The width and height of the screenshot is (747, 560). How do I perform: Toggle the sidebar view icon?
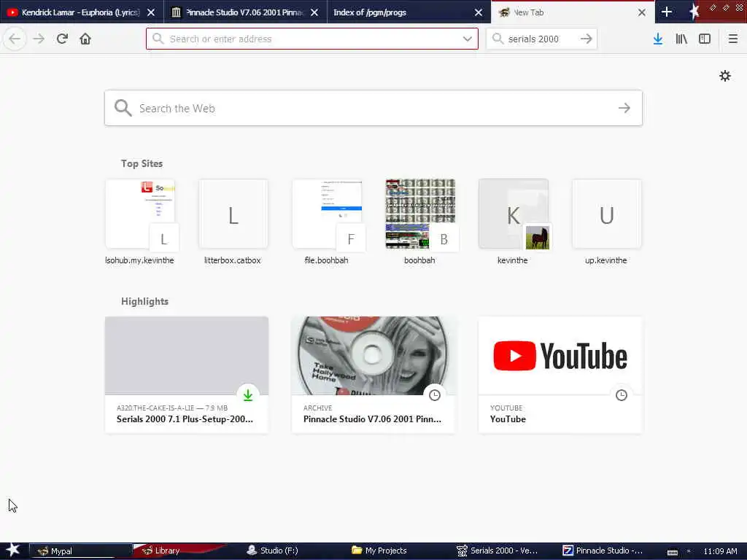[705, 39]
